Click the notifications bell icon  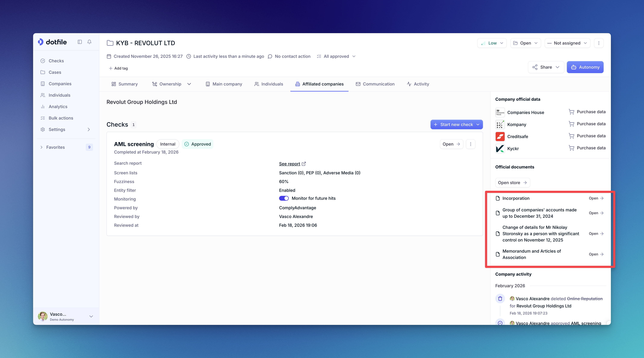pos(89,42)
